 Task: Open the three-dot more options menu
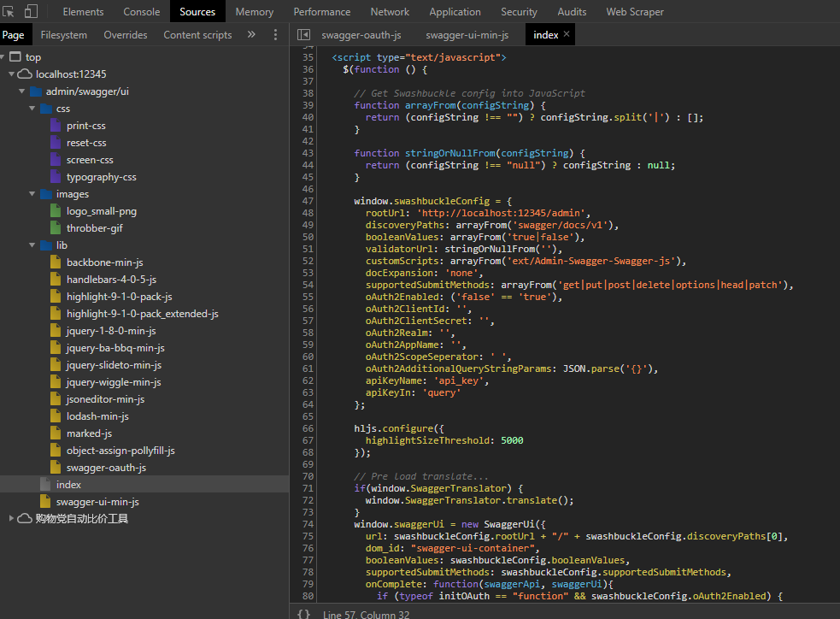click(275, 34)
